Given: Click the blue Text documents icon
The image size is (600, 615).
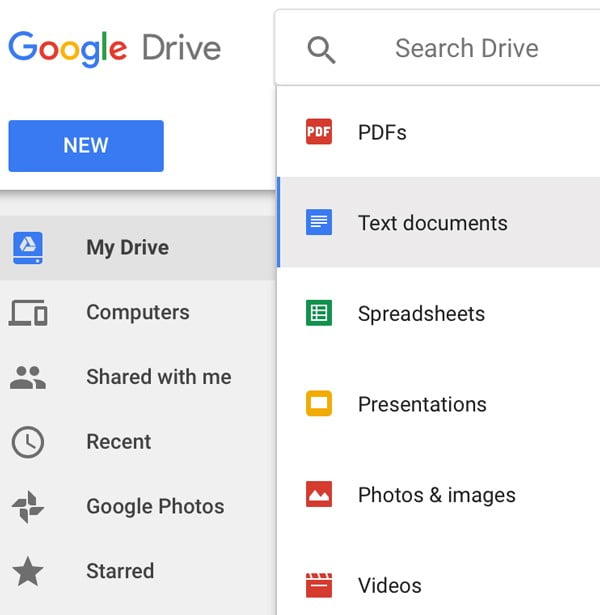Looking at the screenshot, I should [x=319, y=222].
